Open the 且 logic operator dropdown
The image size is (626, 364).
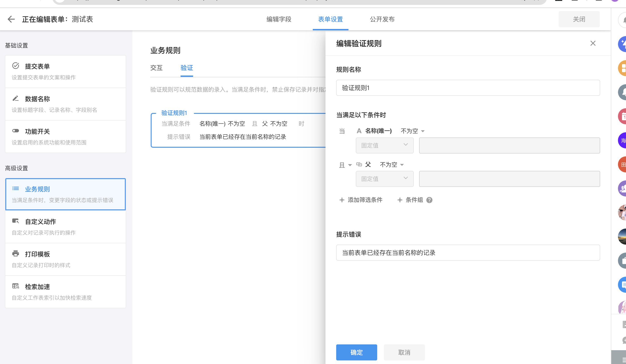pos(345,165)
